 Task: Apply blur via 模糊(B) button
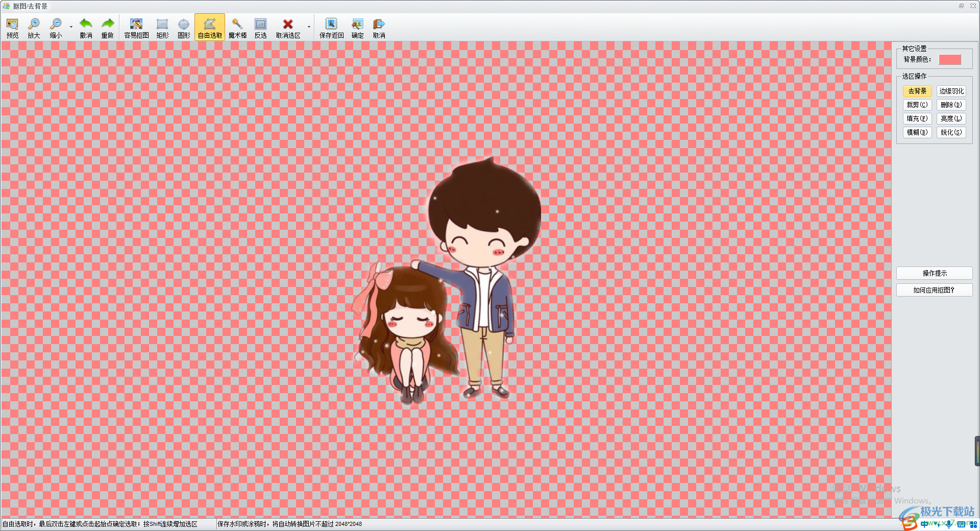point(917,132)
